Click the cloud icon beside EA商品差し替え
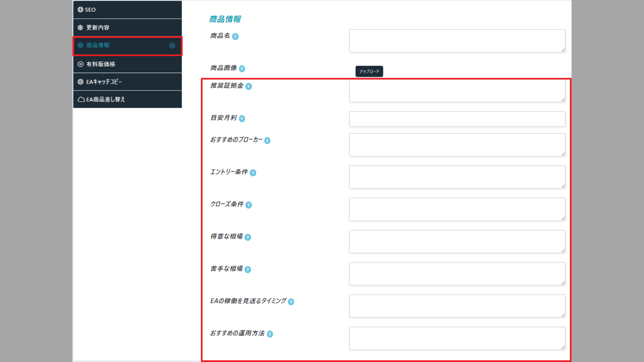Viewport: 644px width, 362px height. pyautogui.click(x=81, y=99)
